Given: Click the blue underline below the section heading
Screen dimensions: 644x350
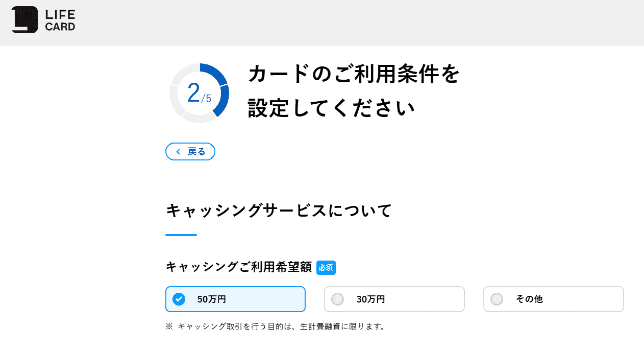Looking at the screenshot, I should 181,235.
